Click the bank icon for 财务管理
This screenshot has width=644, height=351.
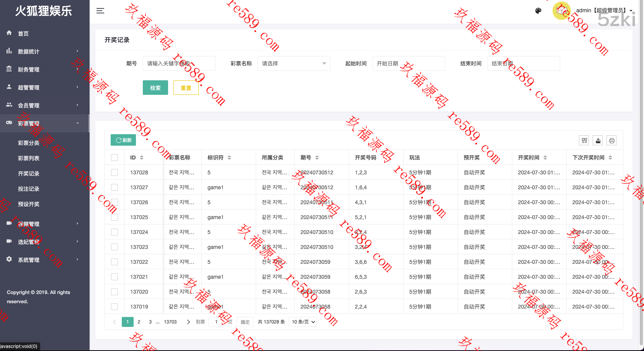(x=9, y=69)
